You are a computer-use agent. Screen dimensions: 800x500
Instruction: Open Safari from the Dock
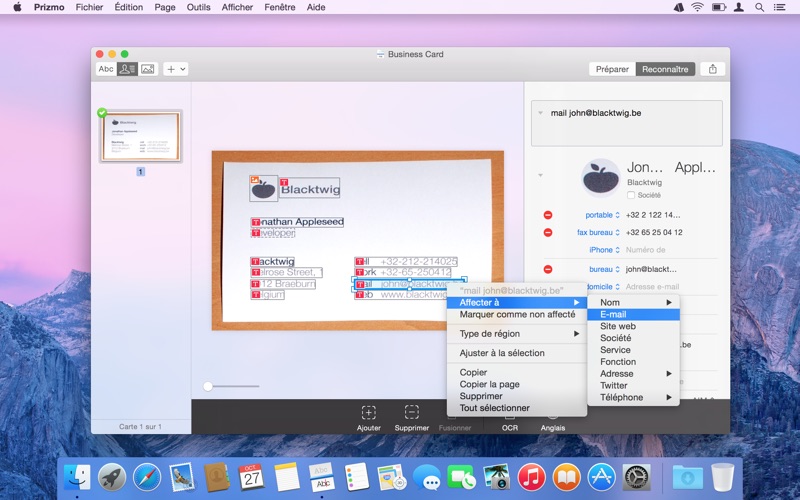click(x=147, y=478)
